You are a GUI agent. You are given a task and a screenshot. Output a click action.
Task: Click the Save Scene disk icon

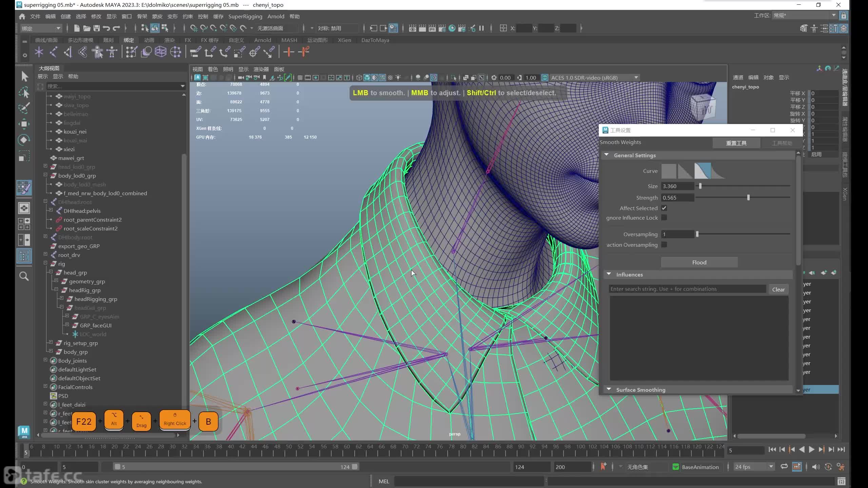[x=97, y=28]
